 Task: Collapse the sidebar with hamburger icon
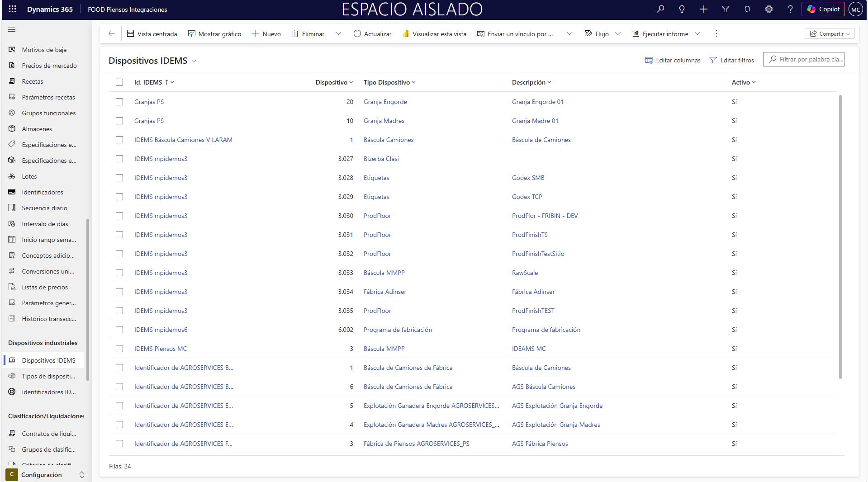coord(12,30)
